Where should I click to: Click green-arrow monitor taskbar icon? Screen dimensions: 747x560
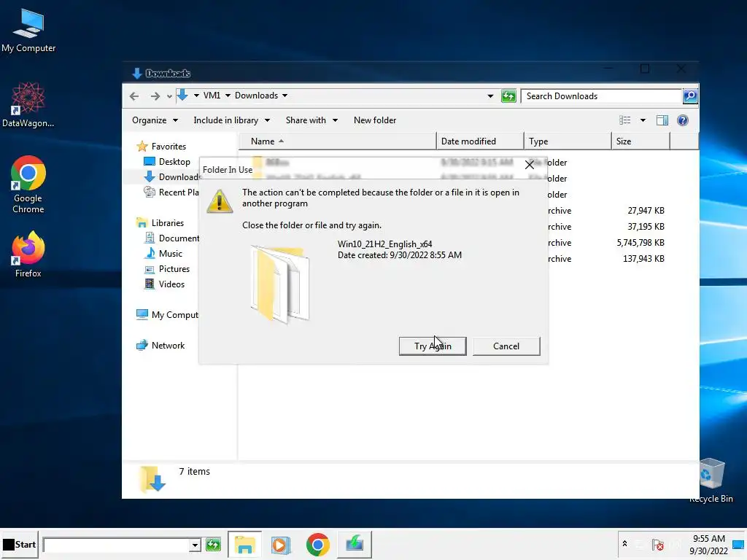point(355,545)
